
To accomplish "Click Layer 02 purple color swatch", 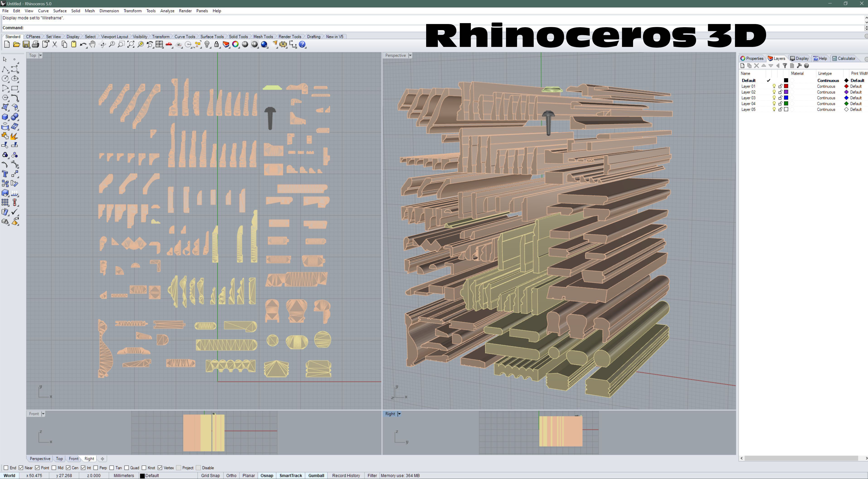I will click(x=786, y=92).
